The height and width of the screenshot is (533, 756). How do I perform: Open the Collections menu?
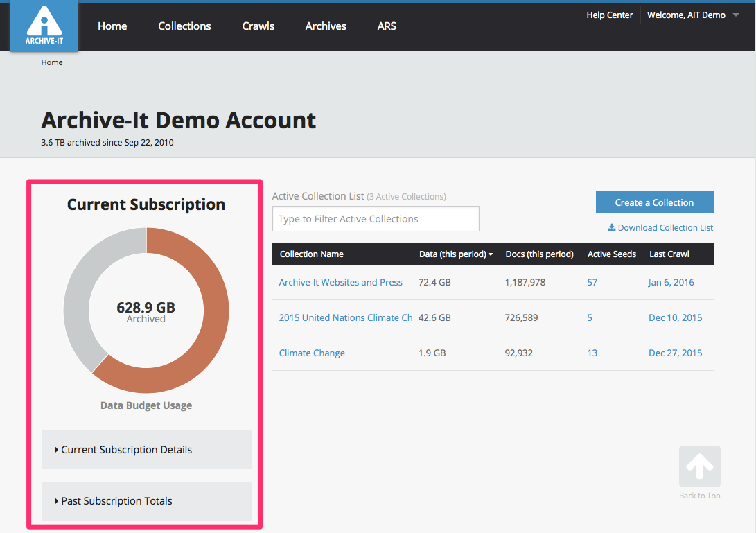tap(184, 26)
